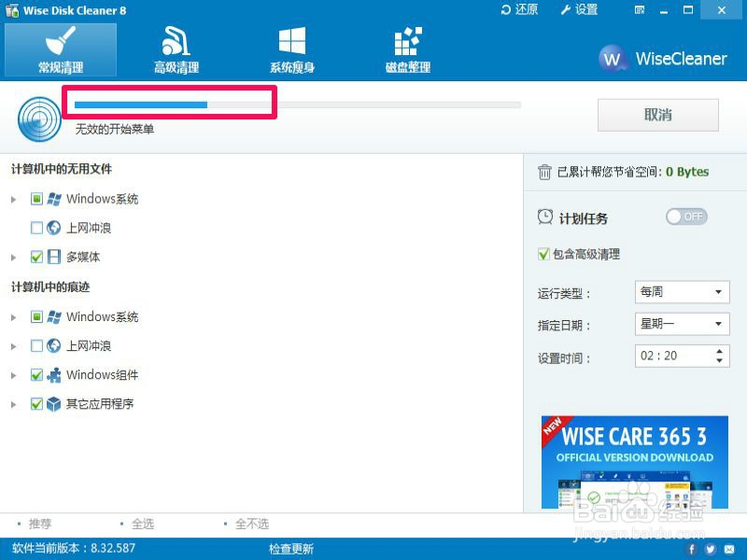Increase the 设置时间 value with up arrow

pos(719,351)
